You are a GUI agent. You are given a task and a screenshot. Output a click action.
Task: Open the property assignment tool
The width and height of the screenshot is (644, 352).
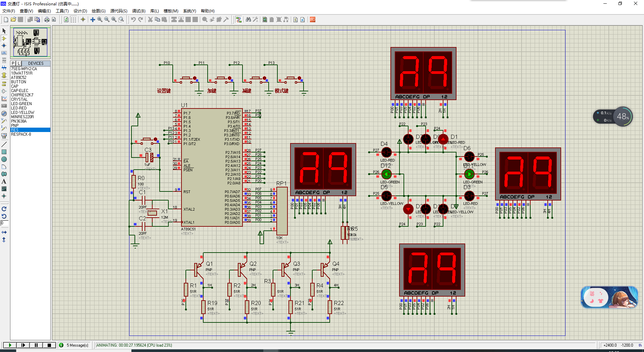255,19
